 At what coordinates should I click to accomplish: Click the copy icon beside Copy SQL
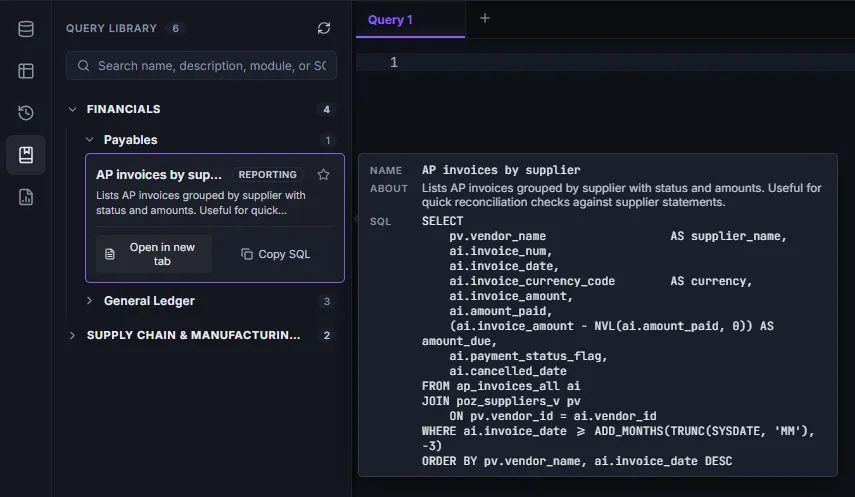click(x=247, y=254)
